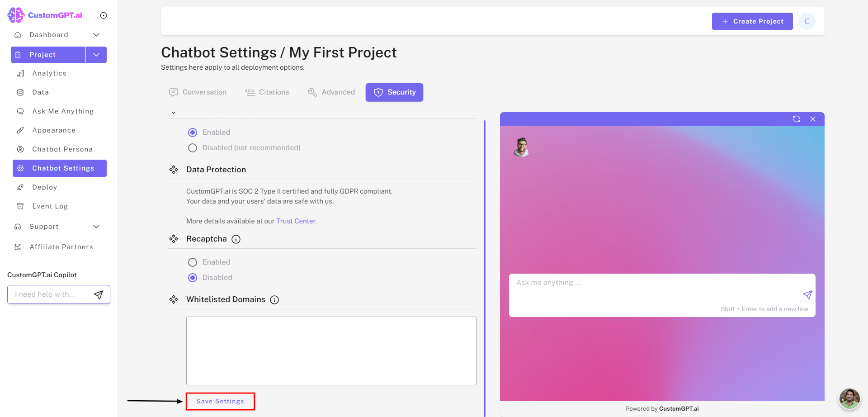Click the Chatbot Persona user icon

20,149
